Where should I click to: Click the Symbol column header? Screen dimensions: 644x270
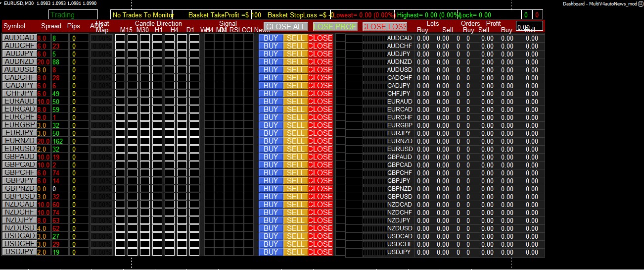(14, 26)
